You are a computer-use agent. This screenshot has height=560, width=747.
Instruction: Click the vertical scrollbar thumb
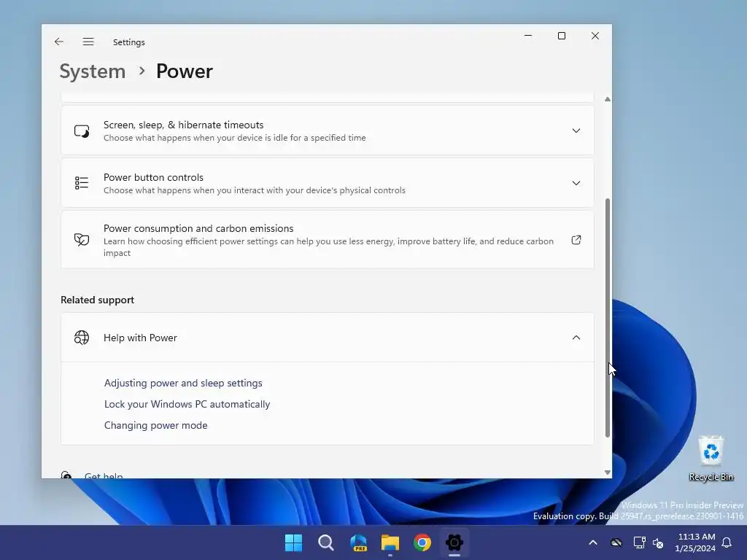pos(608,318)
